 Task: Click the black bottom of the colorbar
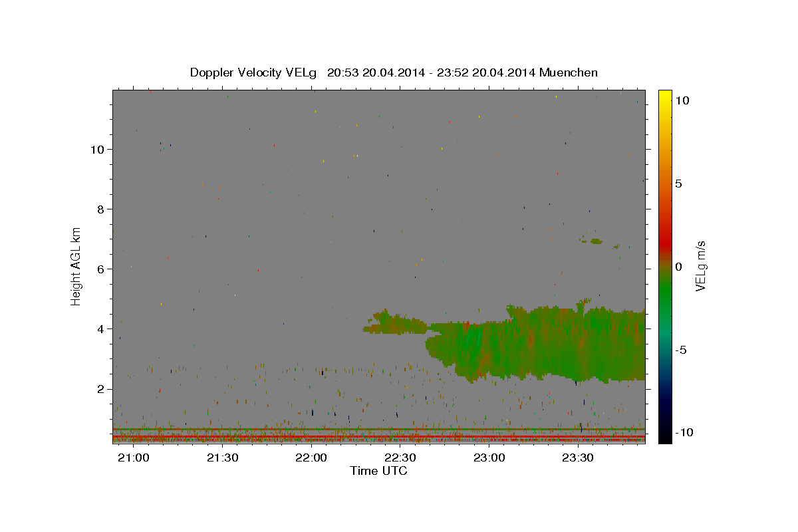pyautogui.click(x=664, y=438)
